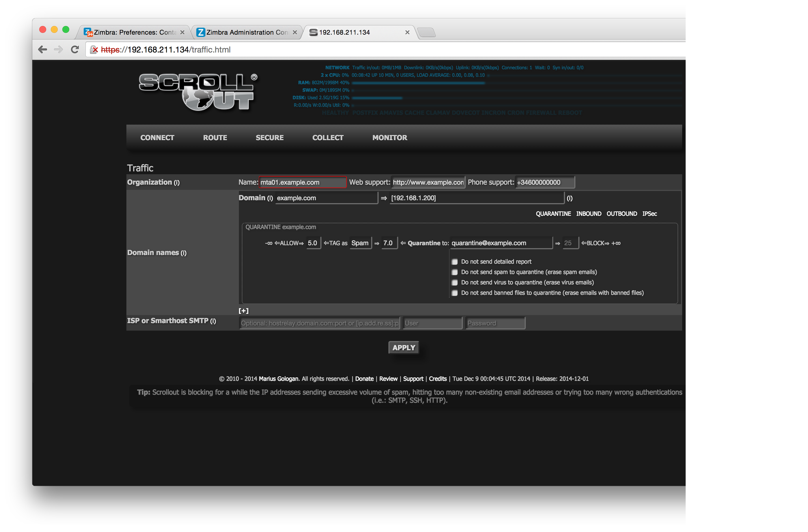The image size is (808, 532).
Task: Click the TAG as field showing Spam
Action: 360,243
